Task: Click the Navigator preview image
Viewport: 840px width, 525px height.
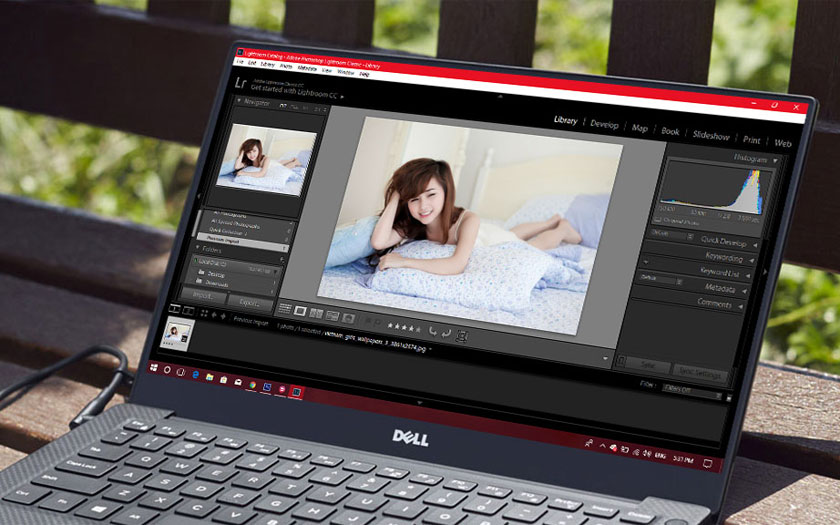Action: pyautogui.click(x=265, y=159)
